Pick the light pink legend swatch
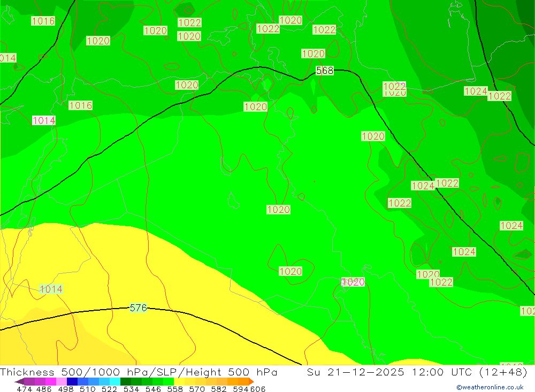Image resolution: width=535 pixels, height=392 pixels. click(x=62, y=381)
